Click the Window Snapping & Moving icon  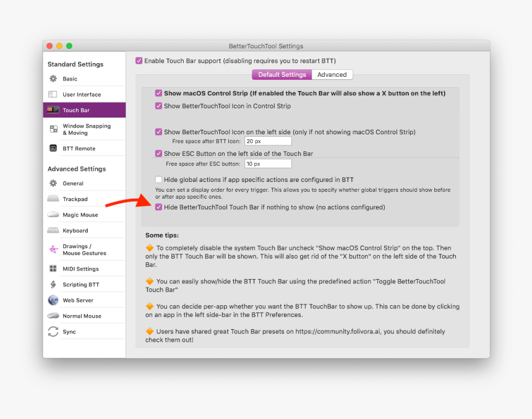click(53, 129)
